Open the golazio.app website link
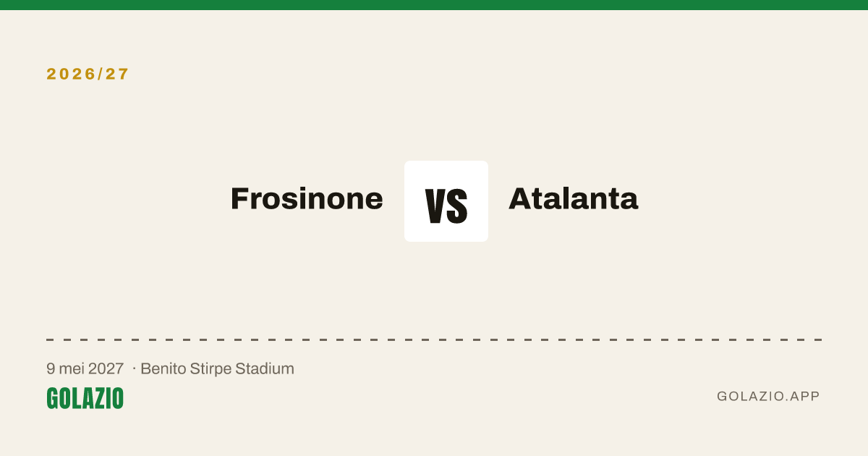The width and height of the screenshot is (868, 456). pyautogui.click(x=768, y=397)
